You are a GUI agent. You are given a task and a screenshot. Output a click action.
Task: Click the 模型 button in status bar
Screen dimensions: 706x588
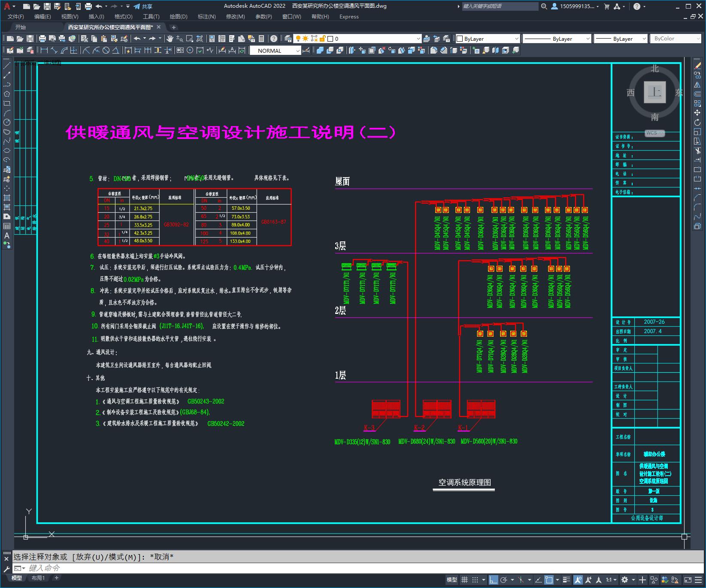[x=452, y=580]
